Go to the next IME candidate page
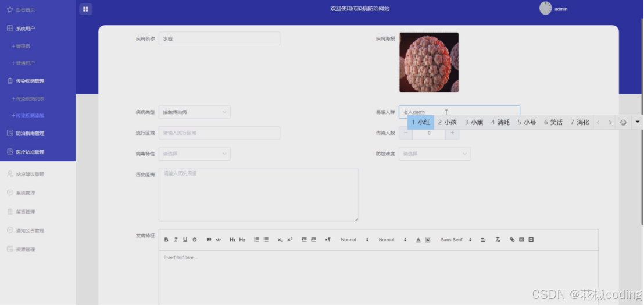 (610, 123)
